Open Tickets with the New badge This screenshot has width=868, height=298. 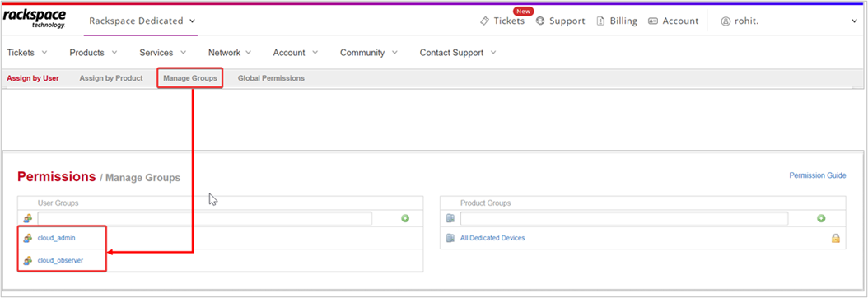pos(502,21)
